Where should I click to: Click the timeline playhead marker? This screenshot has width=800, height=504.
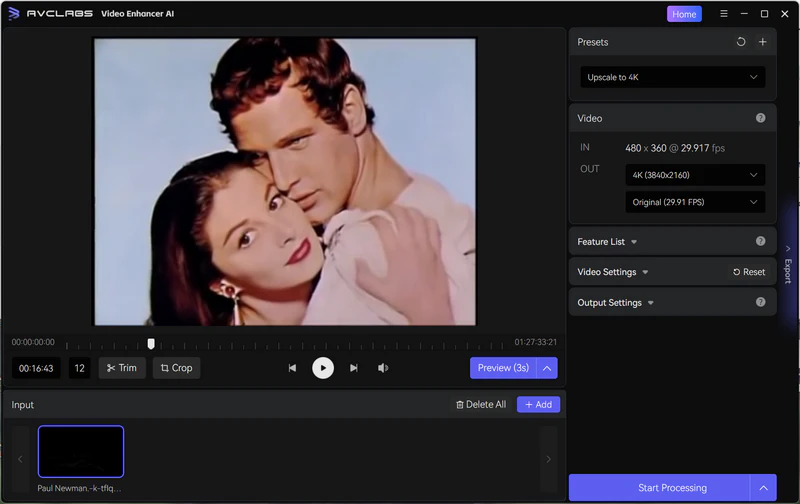point(151,343)
